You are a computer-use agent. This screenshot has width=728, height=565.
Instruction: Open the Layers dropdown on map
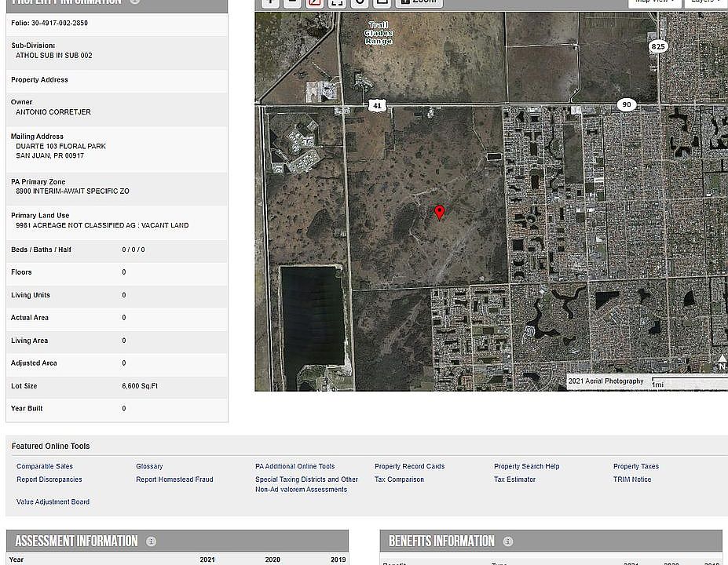click(704, 2)
